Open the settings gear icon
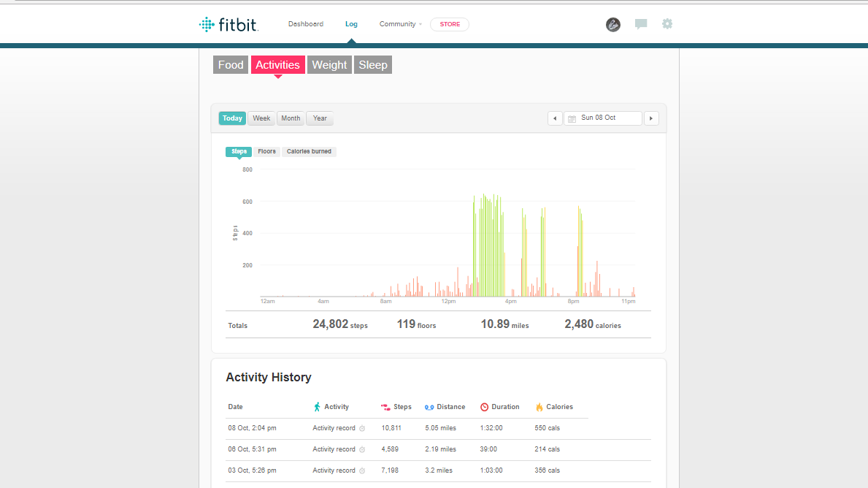 667,24
